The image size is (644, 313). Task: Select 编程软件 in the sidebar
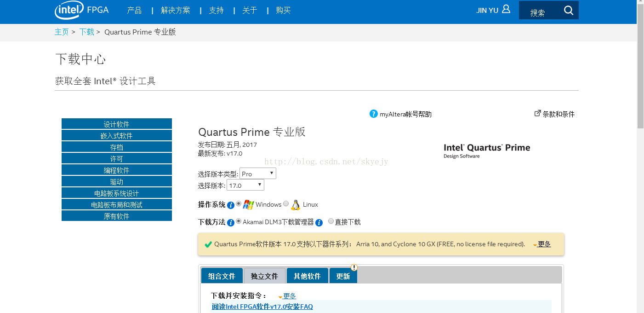pos(117,170)
